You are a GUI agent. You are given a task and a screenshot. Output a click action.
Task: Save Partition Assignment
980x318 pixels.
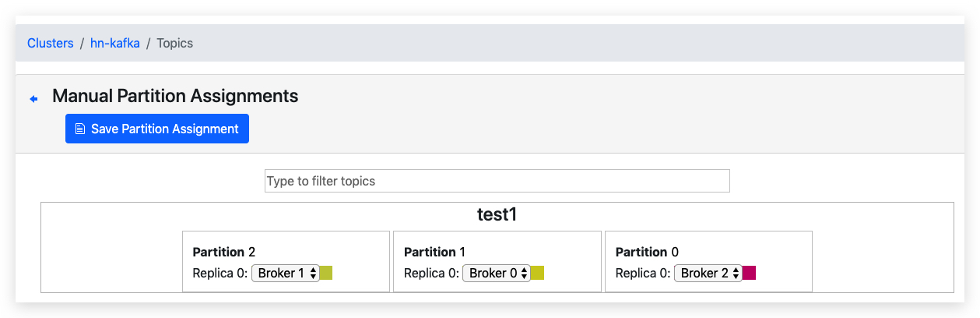tap(157, 129)
